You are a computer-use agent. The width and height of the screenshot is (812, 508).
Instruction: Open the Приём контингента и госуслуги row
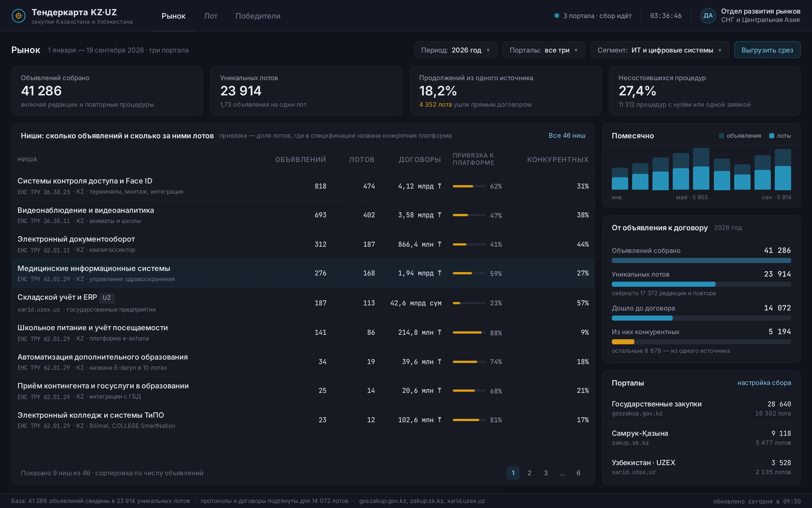303,391
